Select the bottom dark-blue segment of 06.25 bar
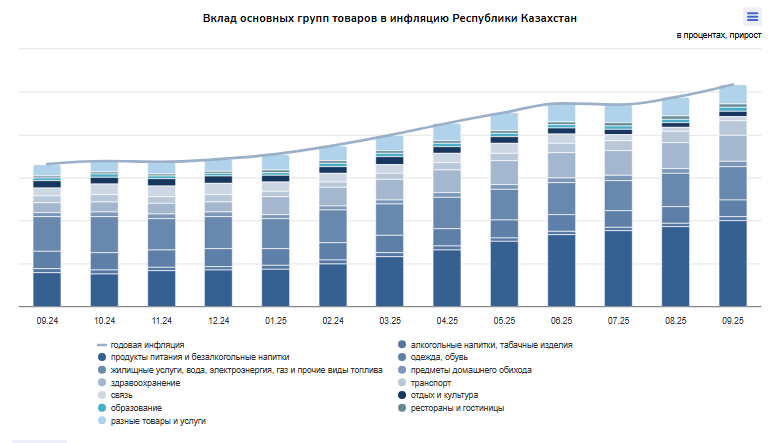772x443 pixels. (561, 270)
